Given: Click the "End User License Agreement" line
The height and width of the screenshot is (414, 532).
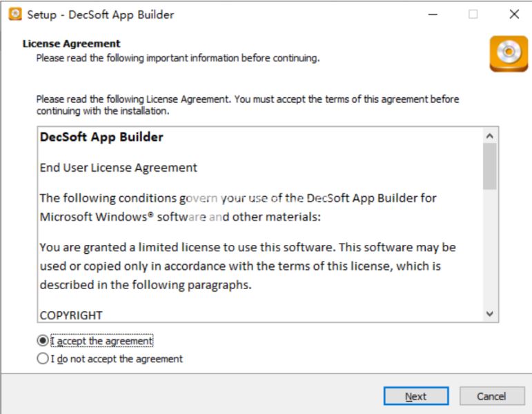Looking at the screenshot, I should pos(118,167).
